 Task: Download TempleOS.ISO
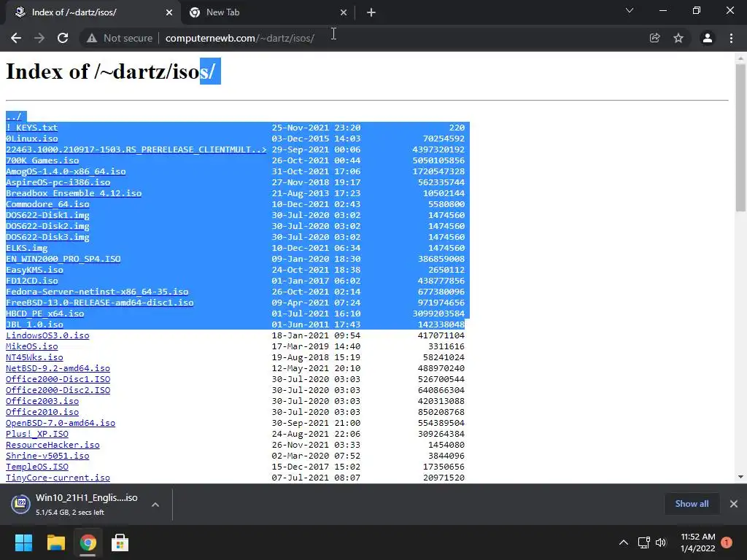point(37,467)
